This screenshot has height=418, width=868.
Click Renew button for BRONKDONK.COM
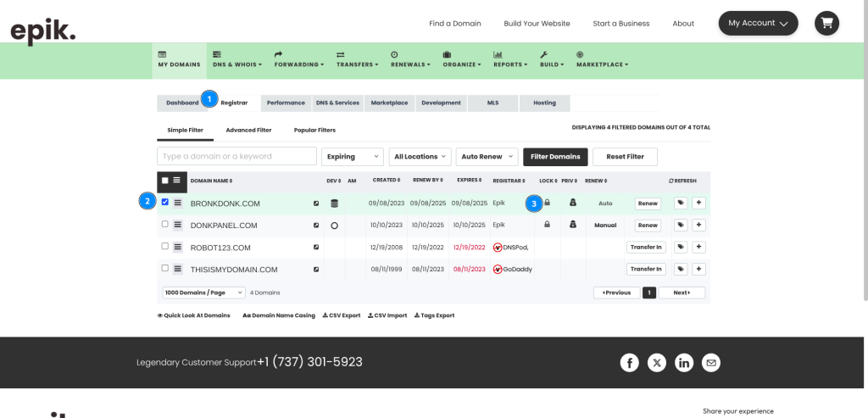click(x=648, y=203)
